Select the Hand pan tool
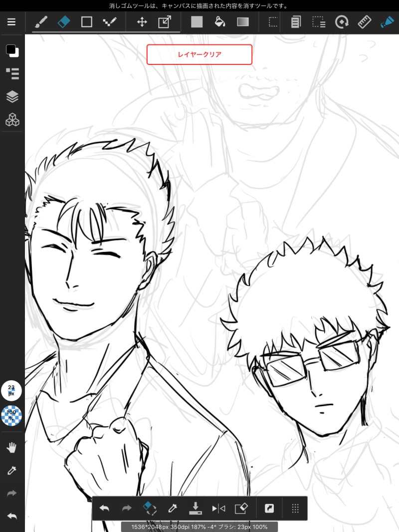 click(11, 448)
